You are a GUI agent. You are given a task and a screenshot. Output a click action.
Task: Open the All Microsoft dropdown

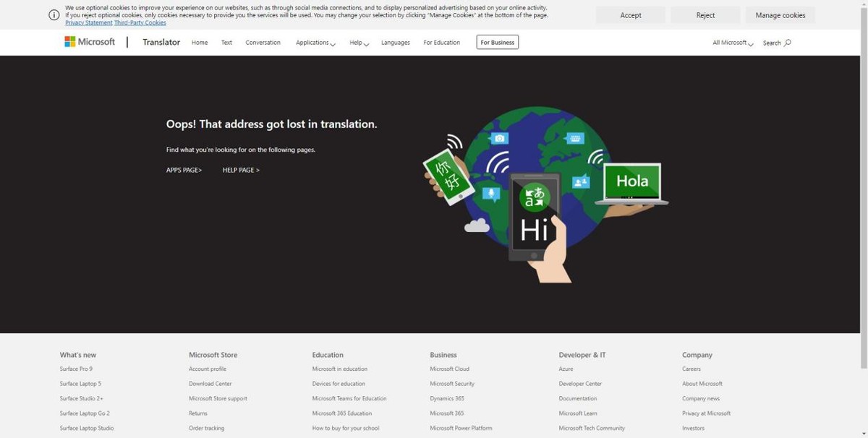[732, 43]
